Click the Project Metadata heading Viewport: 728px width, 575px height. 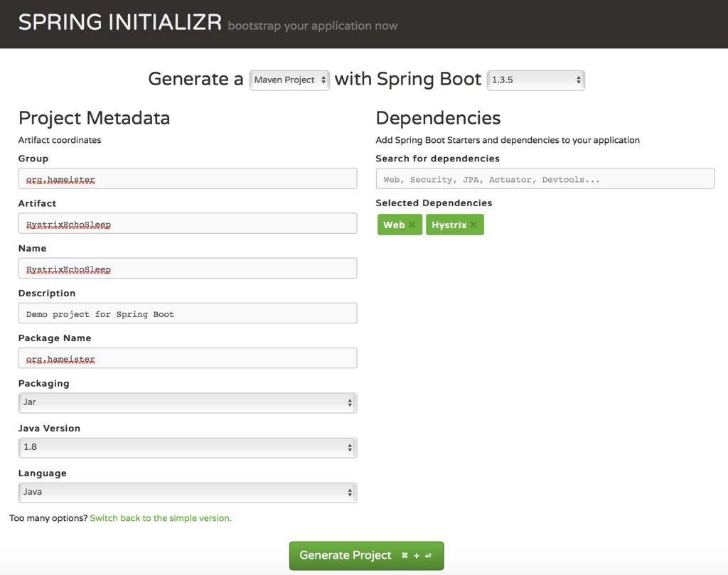tap(94, 118)
